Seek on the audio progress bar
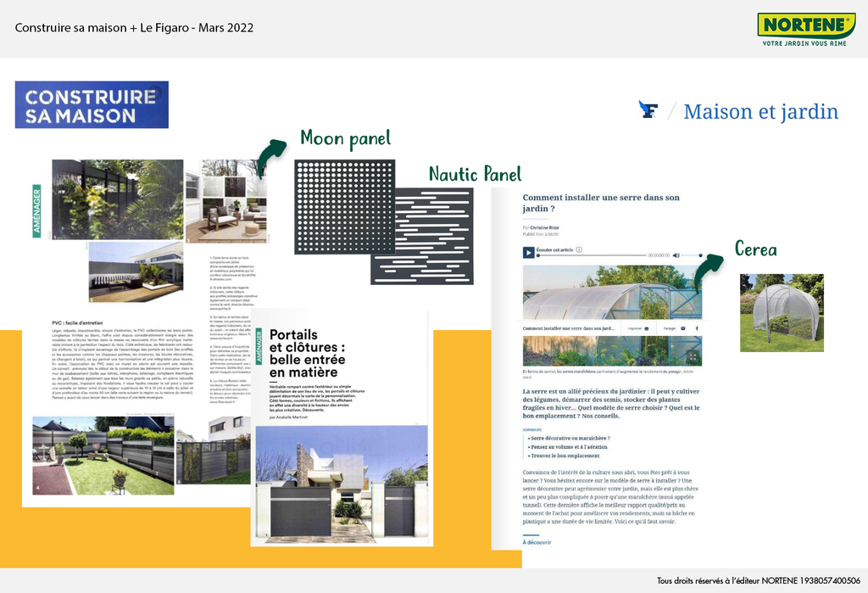Screen dimensions: 868x593 point(591,255)
